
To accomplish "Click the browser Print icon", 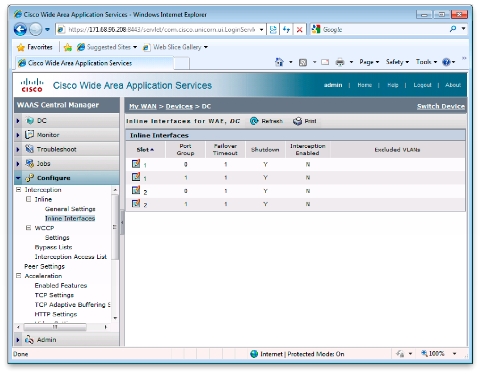I will pyautogui.click(x=340, y=62).
